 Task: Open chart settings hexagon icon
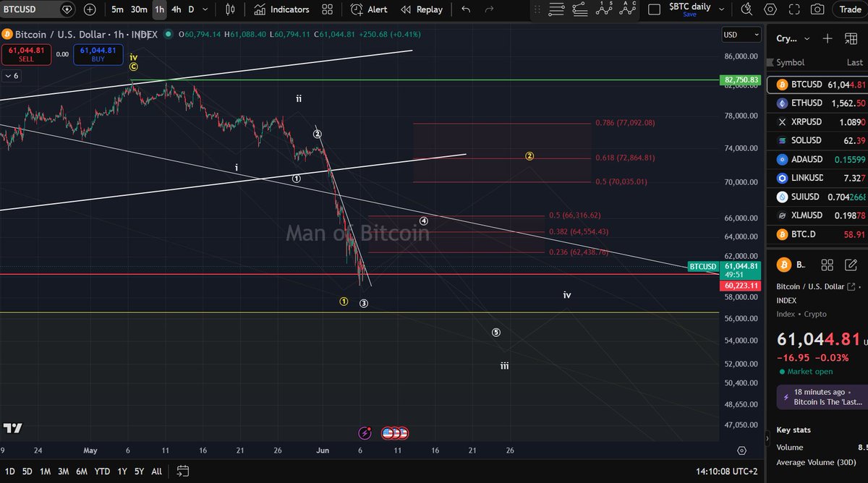(x=771, y=9)
